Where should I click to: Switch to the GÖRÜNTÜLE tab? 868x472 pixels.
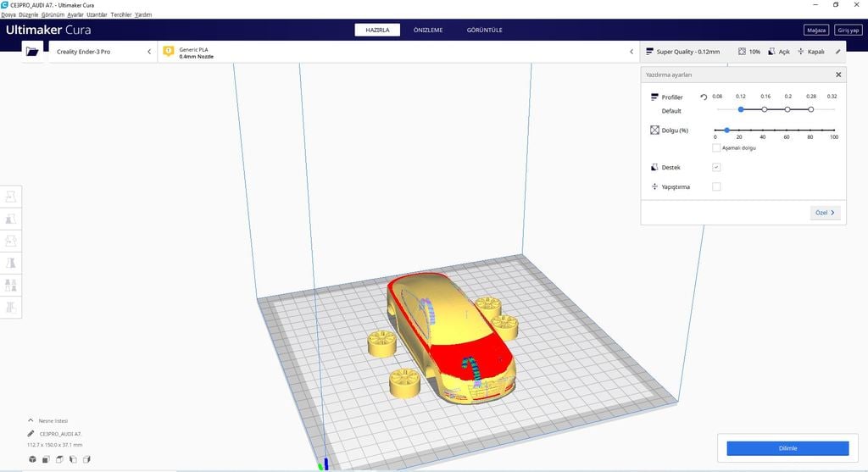click(x=484, y=30)
